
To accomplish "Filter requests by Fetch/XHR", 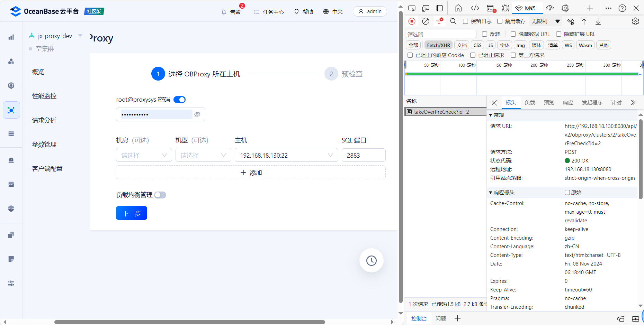I will coord(438,45).
